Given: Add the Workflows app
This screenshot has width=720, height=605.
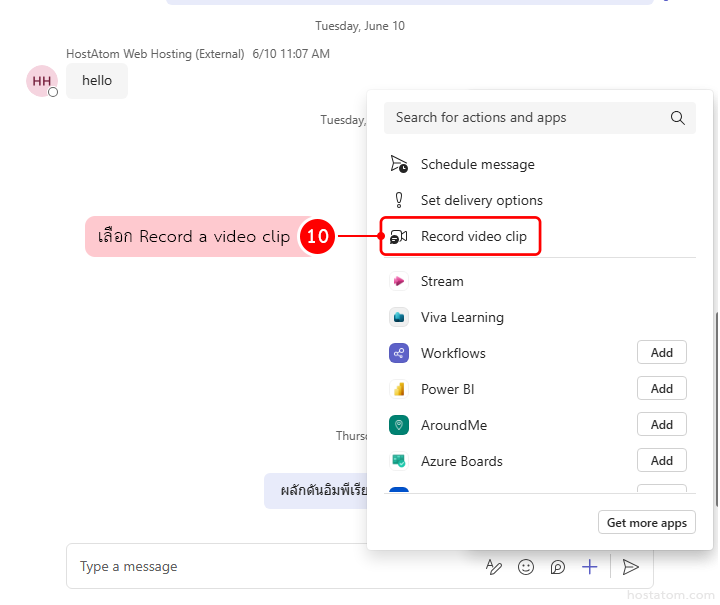Looking at the screenshot, I should [661, 352].
